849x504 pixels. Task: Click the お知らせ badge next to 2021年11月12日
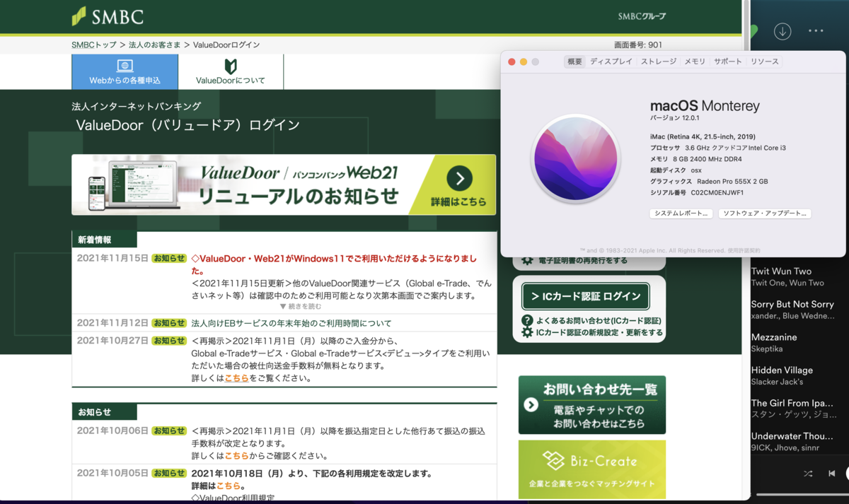tap(169, 323)
